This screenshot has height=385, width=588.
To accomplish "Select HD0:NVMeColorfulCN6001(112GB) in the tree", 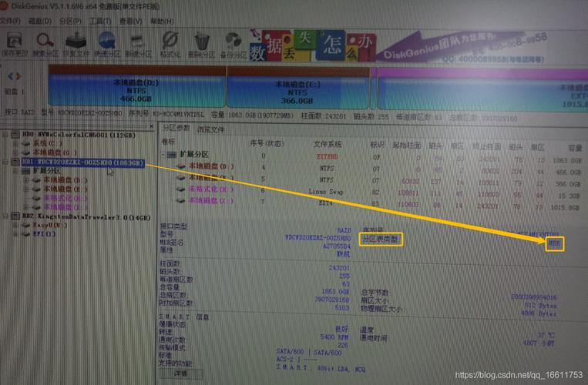I will [79, 135].
